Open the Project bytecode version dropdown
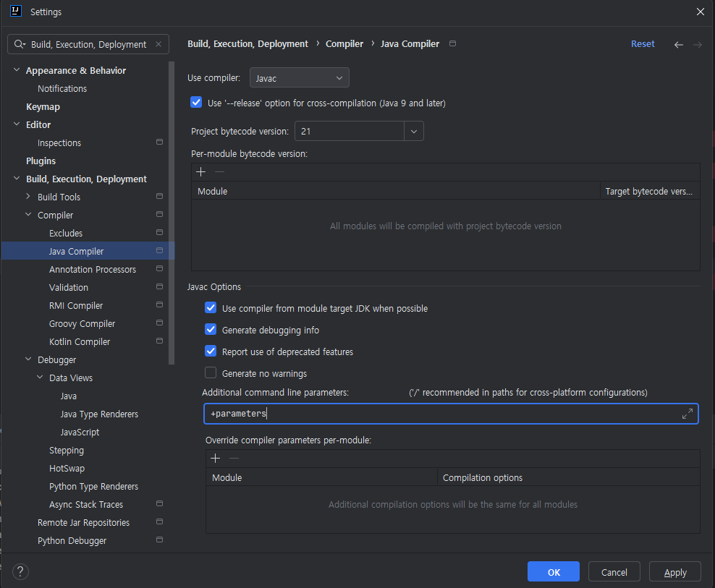 coord(414,132)
